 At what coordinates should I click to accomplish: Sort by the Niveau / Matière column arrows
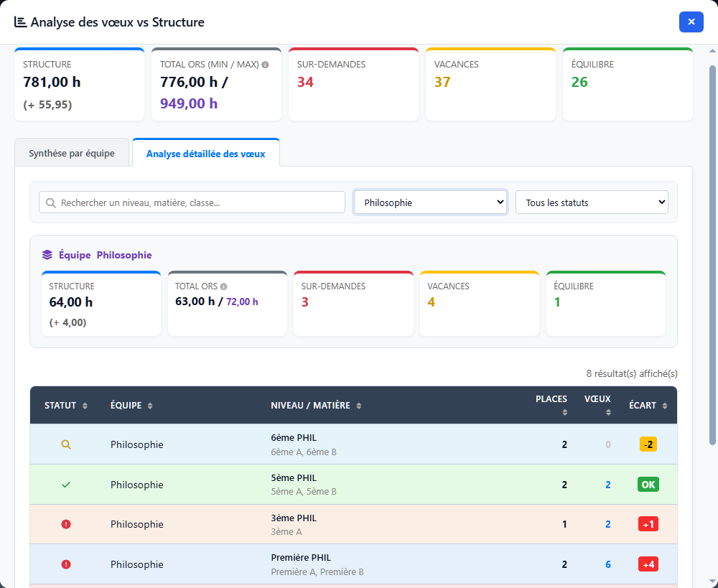[358, 406]
